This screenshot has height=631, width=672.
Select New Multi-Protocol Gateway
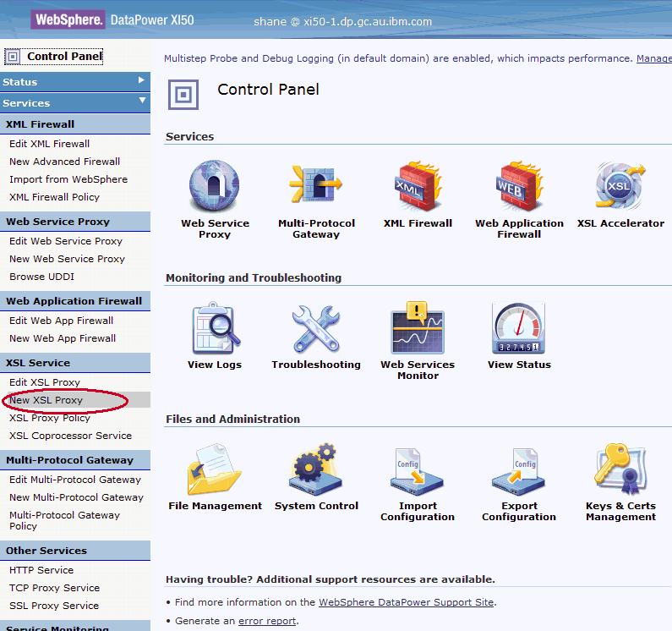[x=76, y=497]
